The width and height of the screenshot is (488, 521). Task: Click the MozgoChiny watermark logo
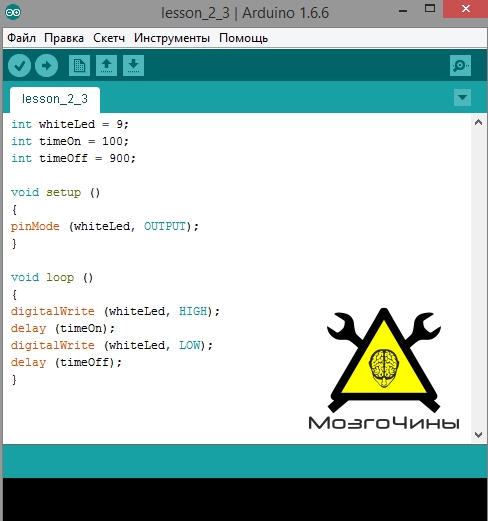click(x=384, y=369)
